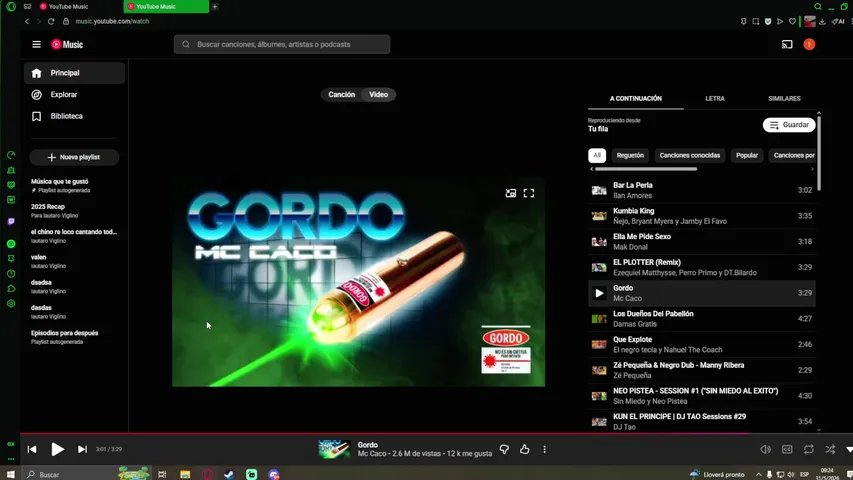This screenshot has height=480, width=853.
Task: Click the volume speaker icon
Action: 765,450
